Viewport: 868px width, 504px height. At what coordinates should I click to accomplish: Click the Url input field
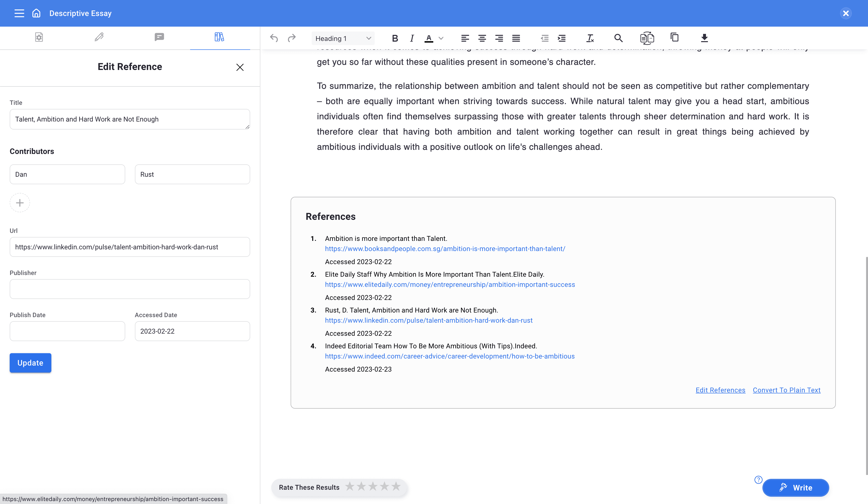pyautogui.click(x=130, y=247)
